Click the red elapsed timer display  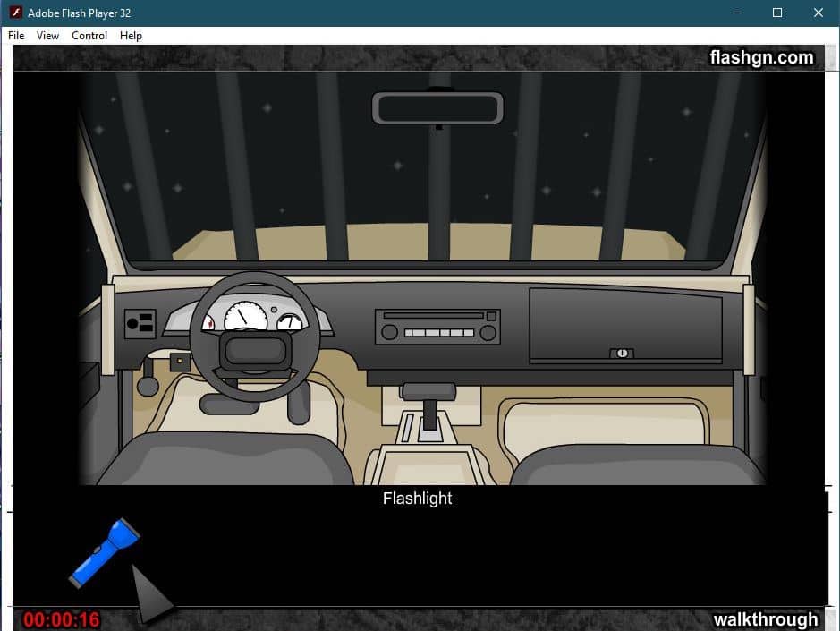(x=62, y=619)
